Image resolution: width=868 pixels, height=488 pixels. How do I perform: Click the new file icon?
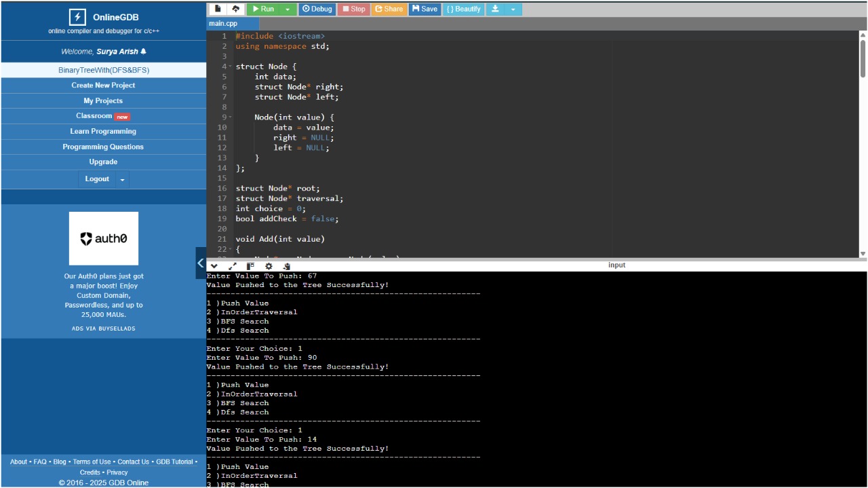(x=218, y=9)
